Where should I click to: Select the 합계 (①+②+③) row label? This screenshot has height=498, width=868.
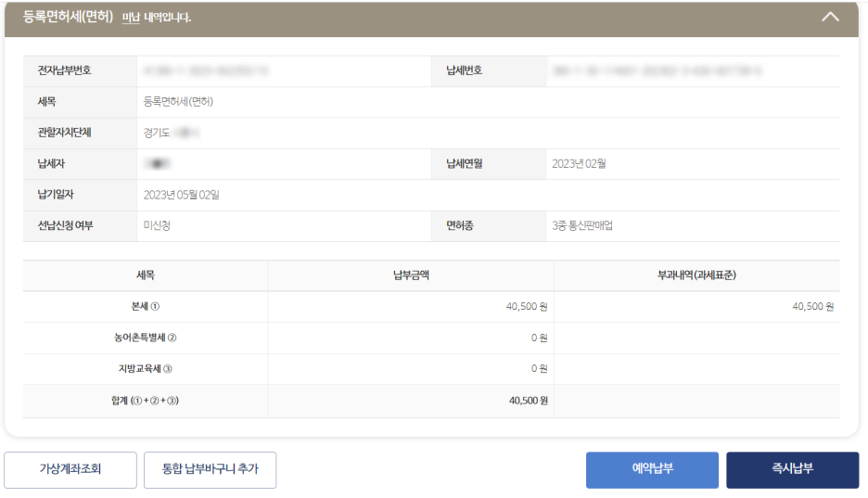coord(145,401)
